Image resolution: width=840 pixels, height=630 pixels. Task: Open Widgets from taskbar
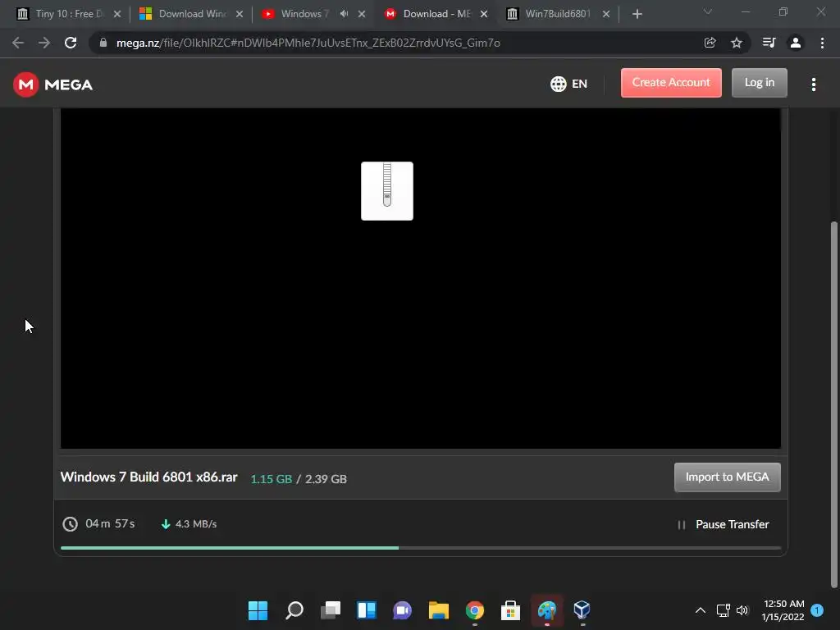click(x=367, y=610)
